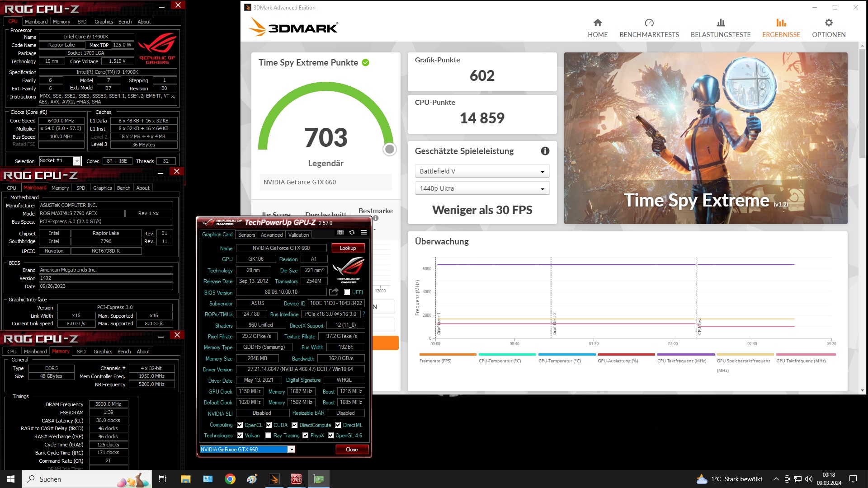Click the green validation checkmark icon
This screenshot has width=868, height=488.
[x=365, y=62]
